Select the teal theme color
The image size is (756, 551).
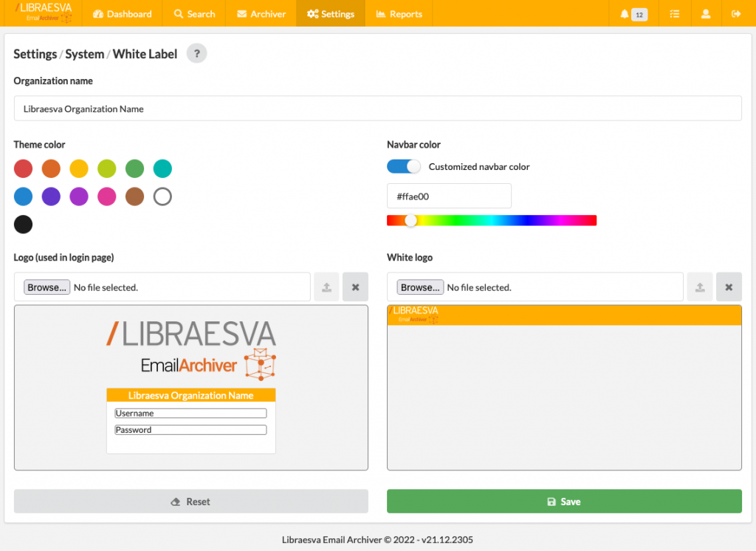[x=162, y=168]
